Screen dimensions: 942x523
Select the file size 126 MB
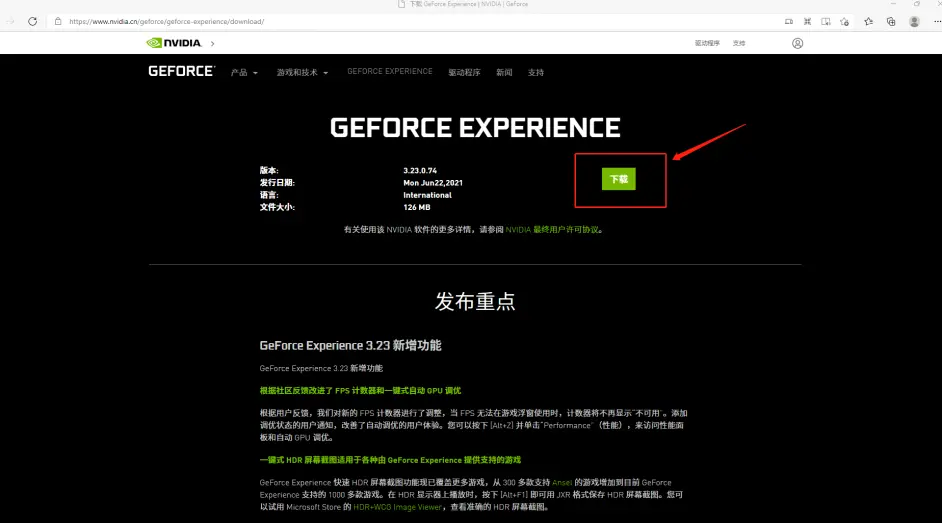tap(416, 207)
